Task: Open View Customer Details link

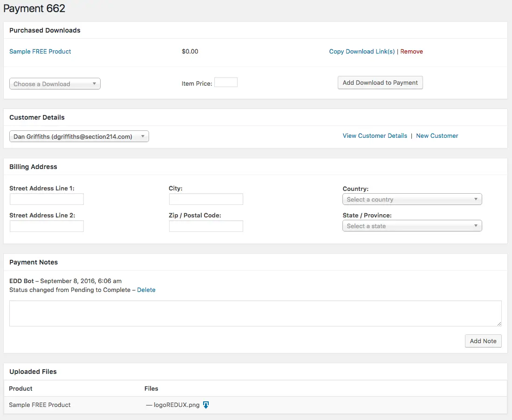Action: pos(375,136)
